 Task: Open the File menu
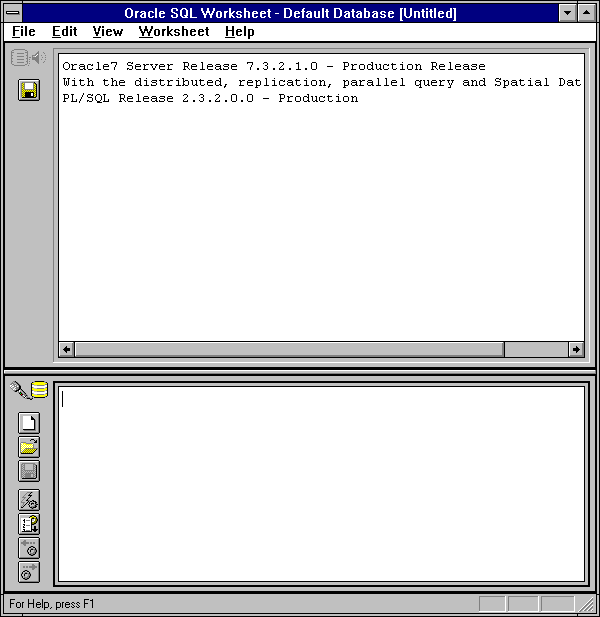point(23,32)
